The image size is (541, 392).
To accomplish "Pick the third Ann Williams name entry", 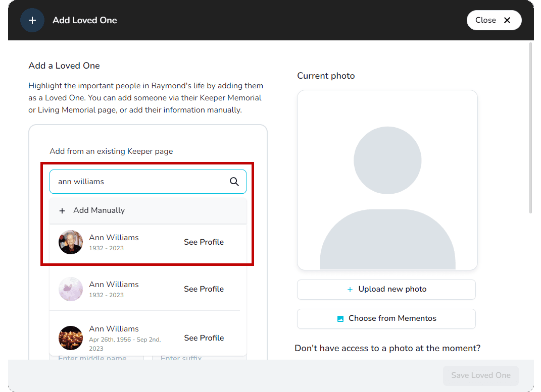I will 114,329.
